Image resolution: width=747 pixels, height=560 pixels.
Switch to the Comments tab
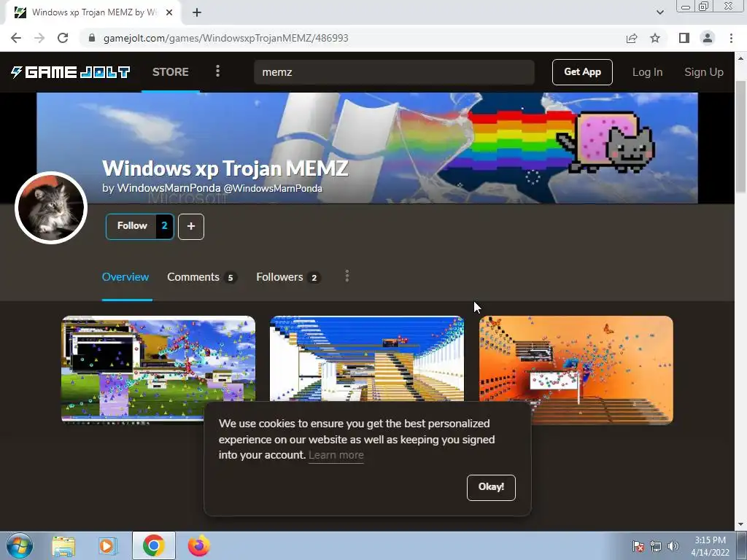click(x=201, y=277)
